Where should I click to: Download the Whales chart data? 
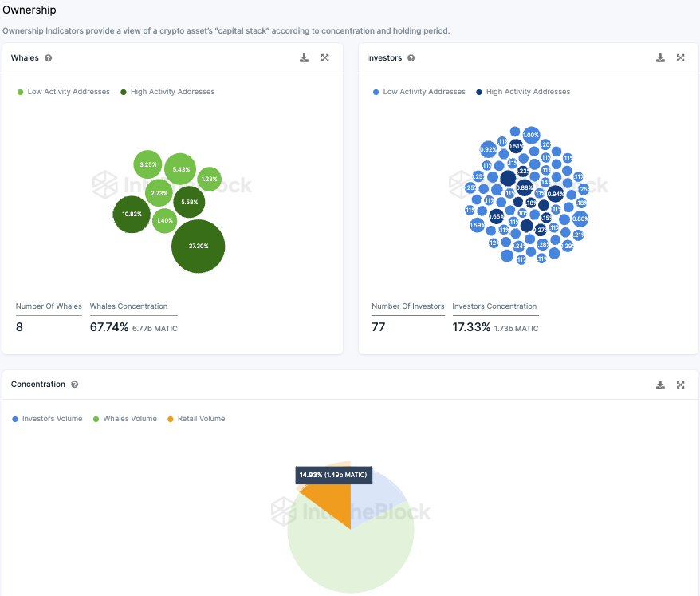304,58
